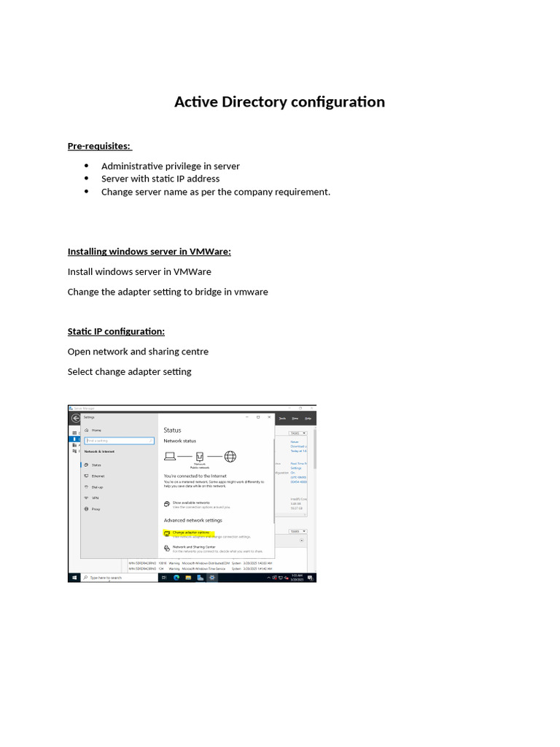Open the upper TASKS dropdown in Server Manager

pos(297,433)
